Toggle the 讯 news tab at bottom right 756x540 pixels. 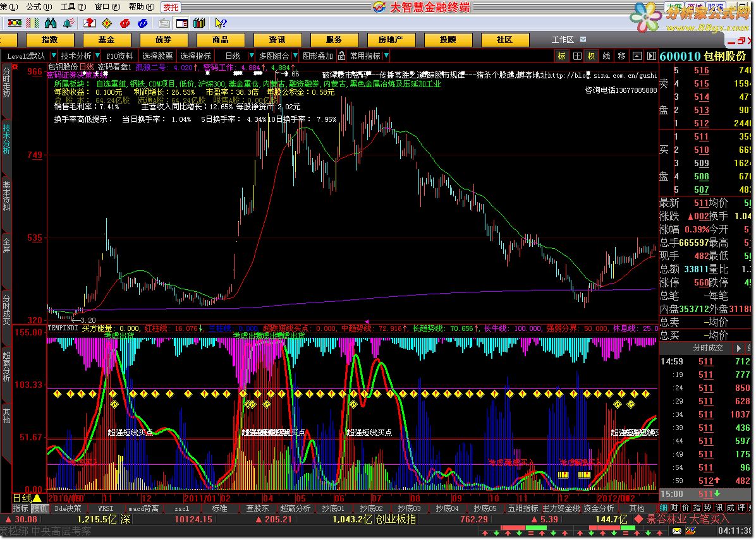click(x=719, y=508)
